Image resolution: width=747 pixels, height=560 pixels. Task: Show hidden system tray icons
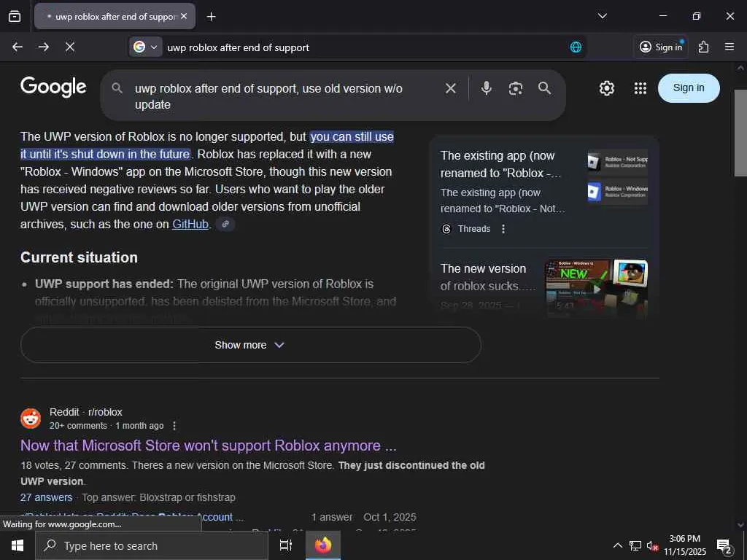[617, 545]
